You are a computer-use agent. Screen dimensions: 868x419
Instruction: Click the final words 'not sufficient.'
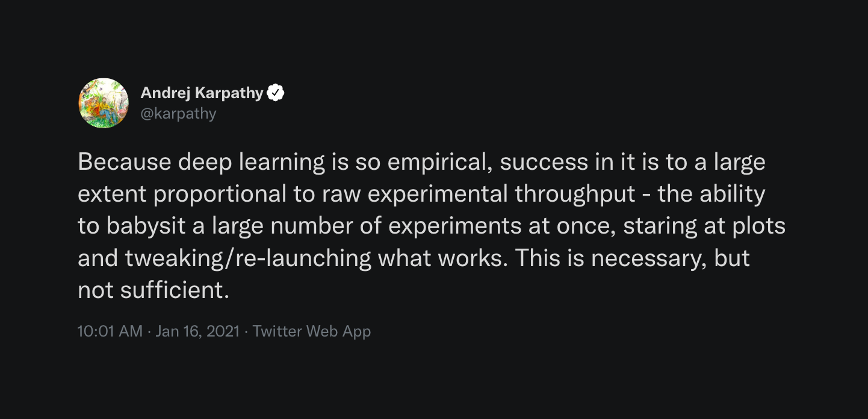(154, 290)
